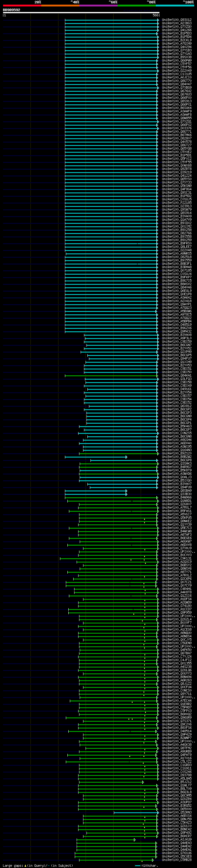Image resolution: width=197 pixels, height=868 pixels.
Task: Open hit UniRef100_O22049
Action: 177,71
